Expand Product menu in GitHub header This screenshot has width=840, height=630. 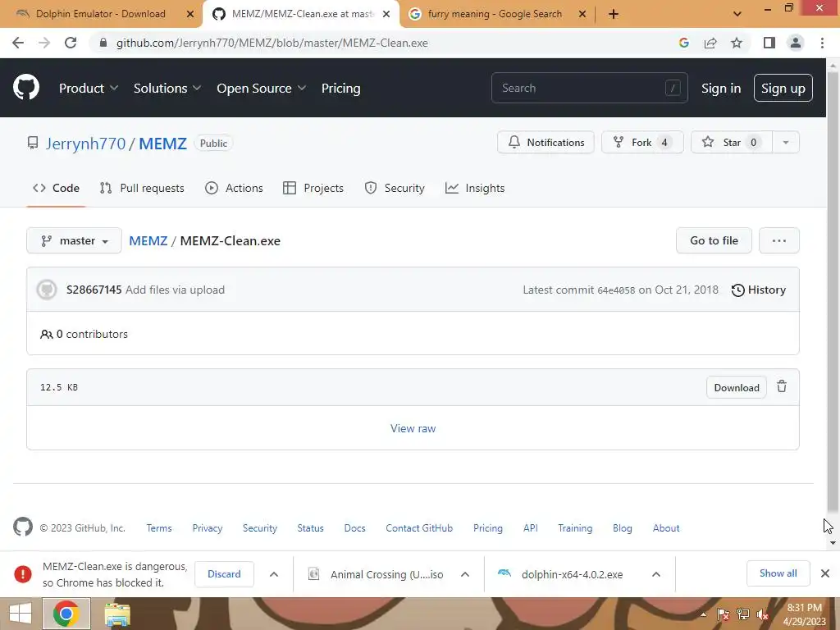click(89, 89)
